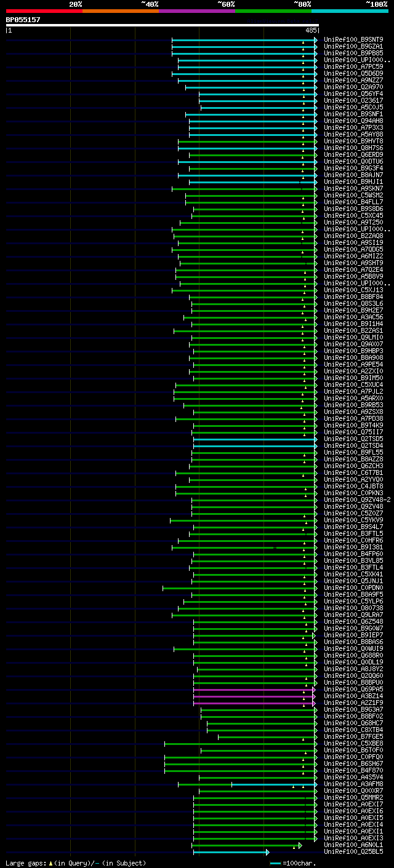Select the UniRef100_Q8H7S6 label

tap(353, 148)
